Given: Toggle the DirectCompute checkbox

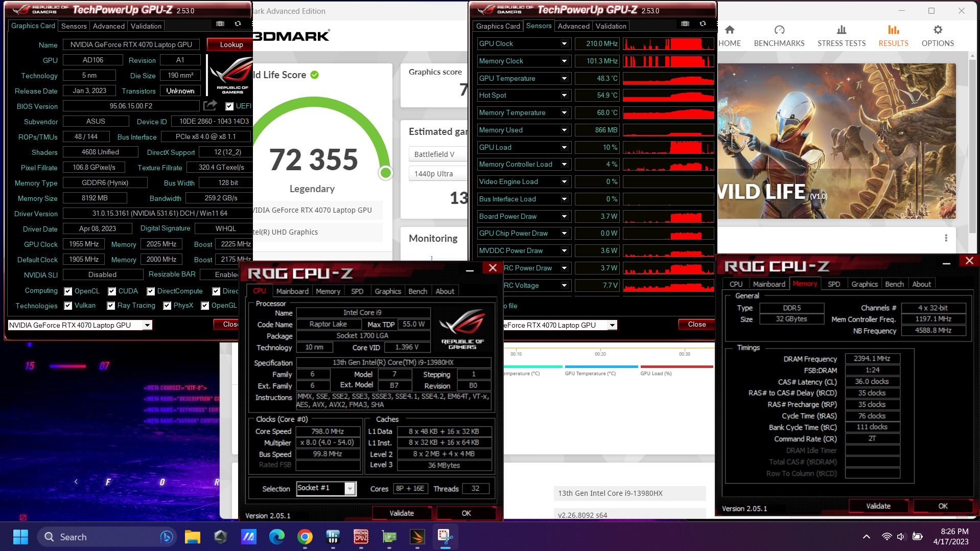Looking at the screenshot, I should tap(151, 291).
